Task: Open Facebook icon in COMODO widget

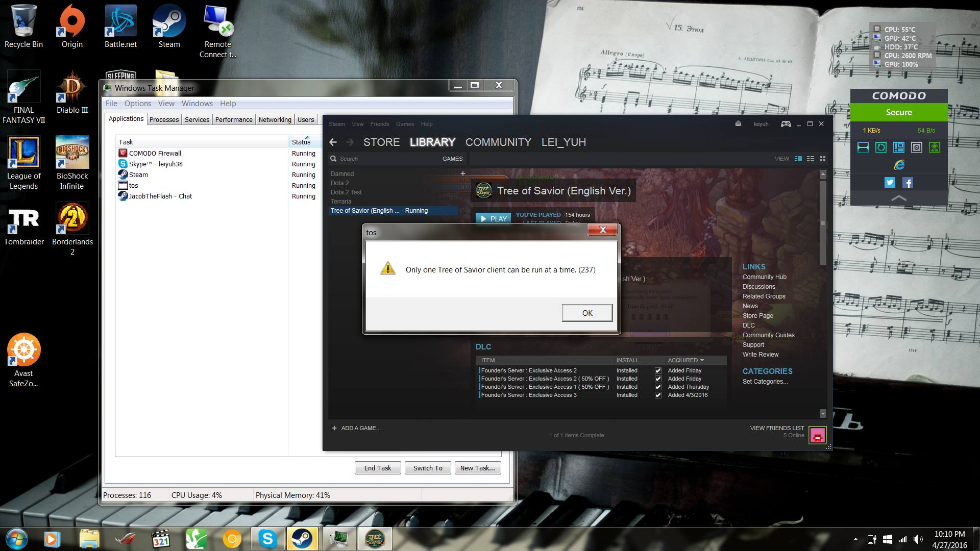Action: 908,182
